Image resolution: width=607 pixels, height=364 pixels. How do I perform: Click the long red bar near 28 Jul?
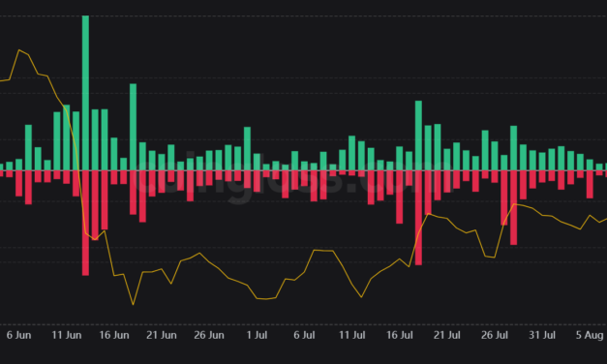coord(514,207)
